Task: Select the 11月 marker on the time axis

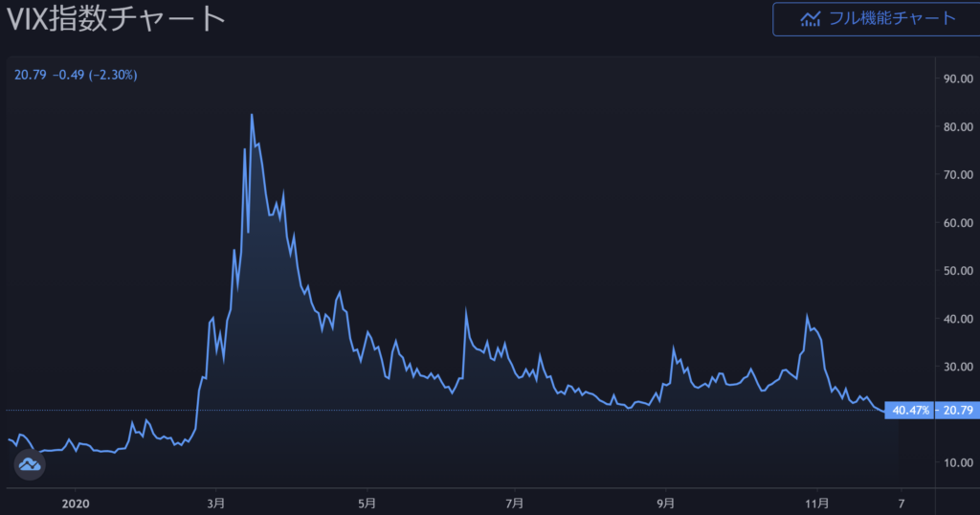Action: tap(816, 502)
